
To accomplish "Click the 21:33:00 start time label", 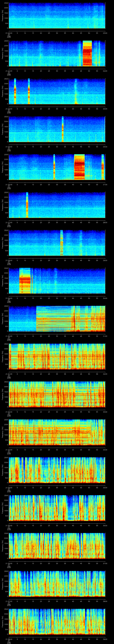I will coord(9,450).
